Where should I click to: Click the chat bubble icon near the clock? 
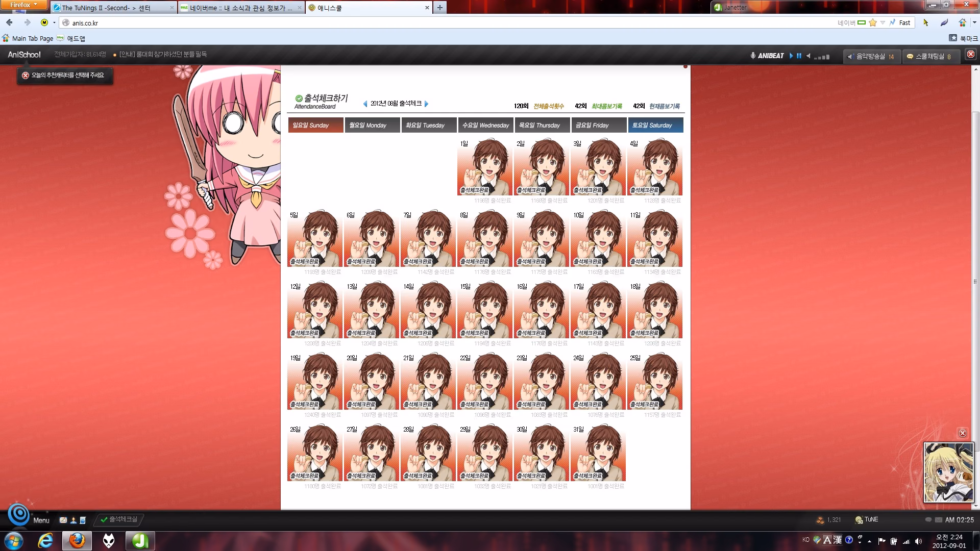tap(928, 520)
